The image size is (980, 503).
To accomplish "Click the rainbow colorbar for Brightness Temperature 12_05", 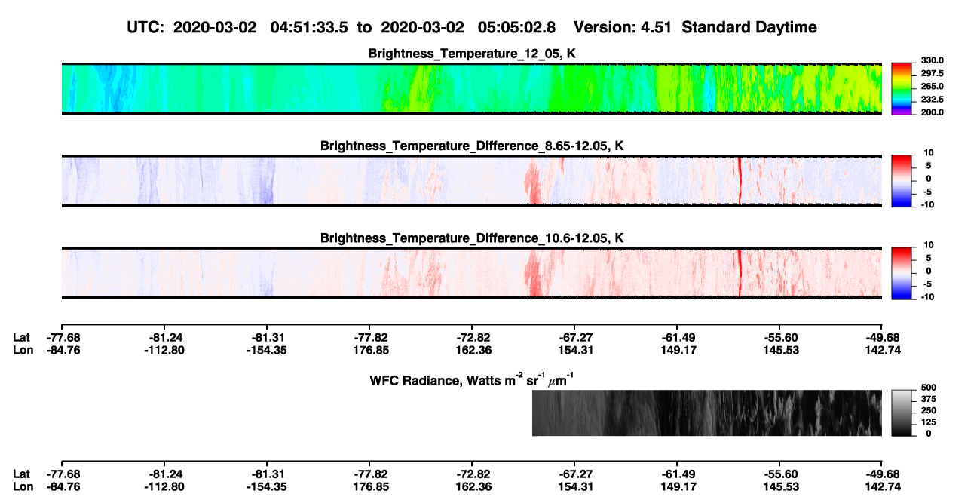I will [902, 88].
